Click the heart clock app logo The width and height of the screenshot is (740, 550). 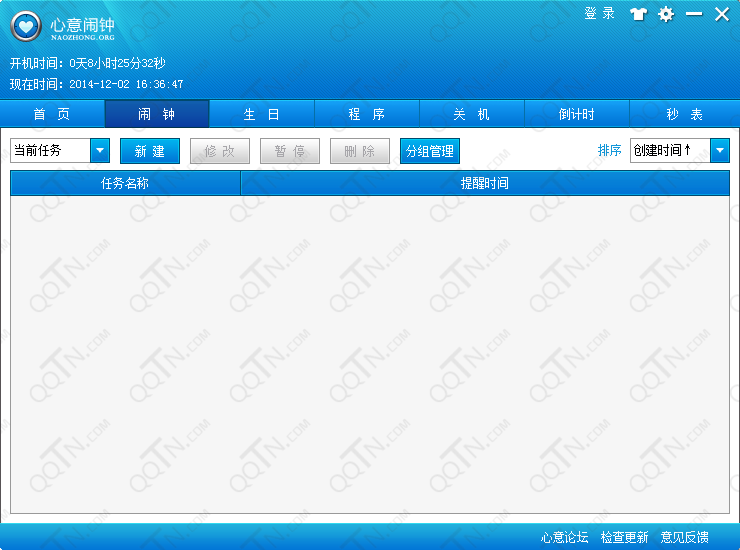coord(27,27)
